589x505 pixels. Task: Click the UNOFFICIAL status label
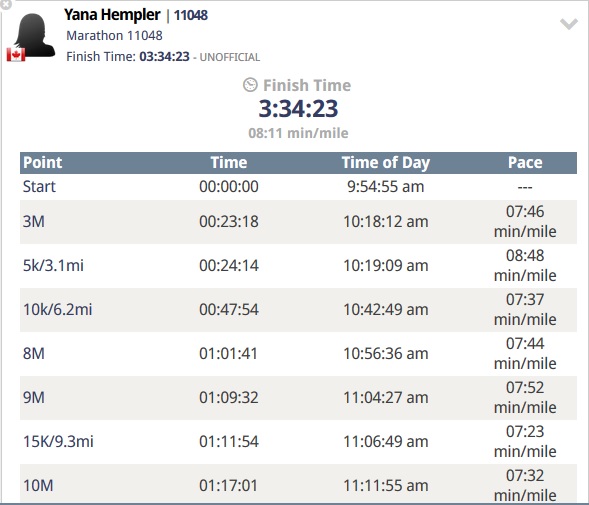click(x=230, y=57)
